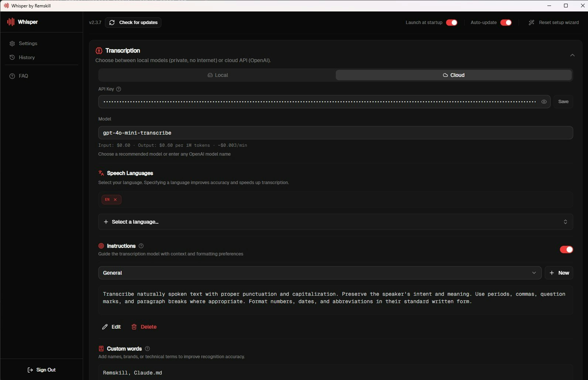Minimize the Whisper window
The height and width of the screenshot is (380, 588).
tap(549, 6)
